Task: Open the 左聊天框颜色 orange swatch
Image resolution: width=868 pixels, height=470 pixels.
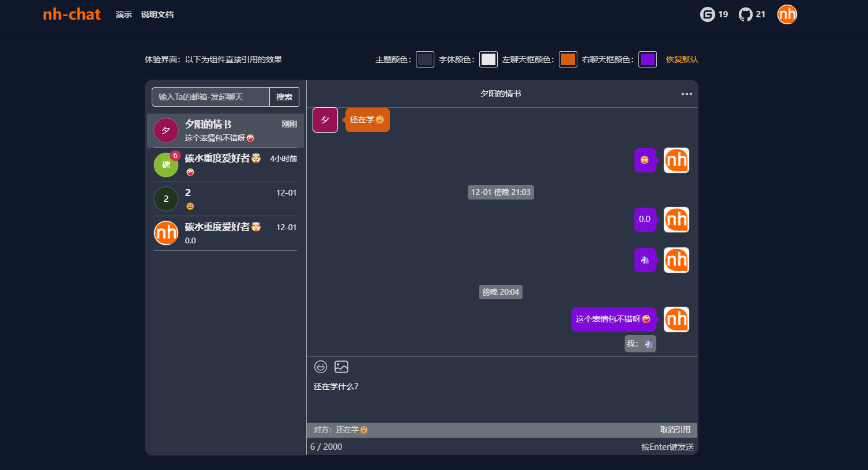Action: click(x=568, y=59)
